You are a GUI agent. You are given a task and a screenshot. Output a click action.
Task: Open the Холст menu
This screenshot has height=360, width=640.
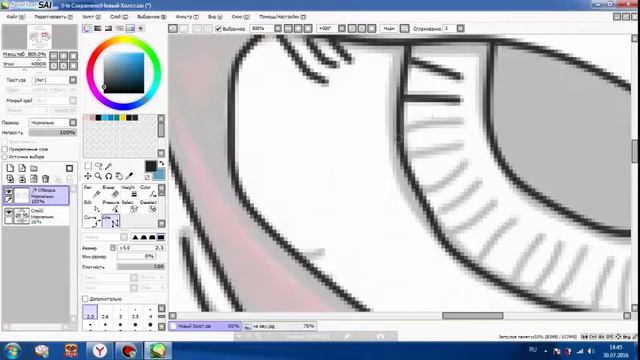tap(91, 17)
